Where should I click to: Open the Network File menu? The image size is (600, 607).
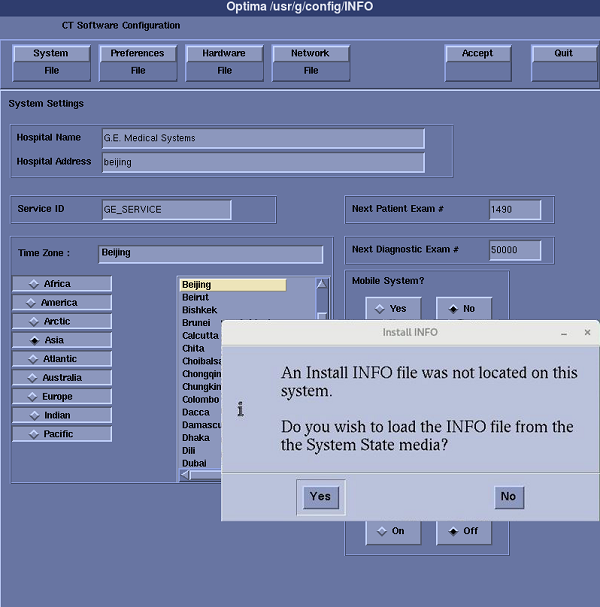click(310, 62)
